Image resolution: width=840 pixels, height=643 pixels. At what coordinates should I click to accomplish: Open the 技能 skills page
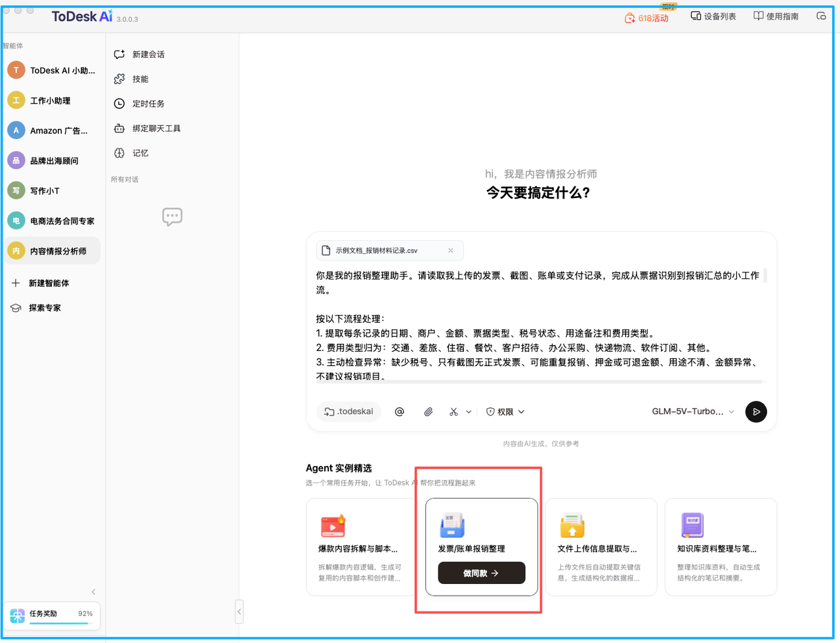[131, 79]
